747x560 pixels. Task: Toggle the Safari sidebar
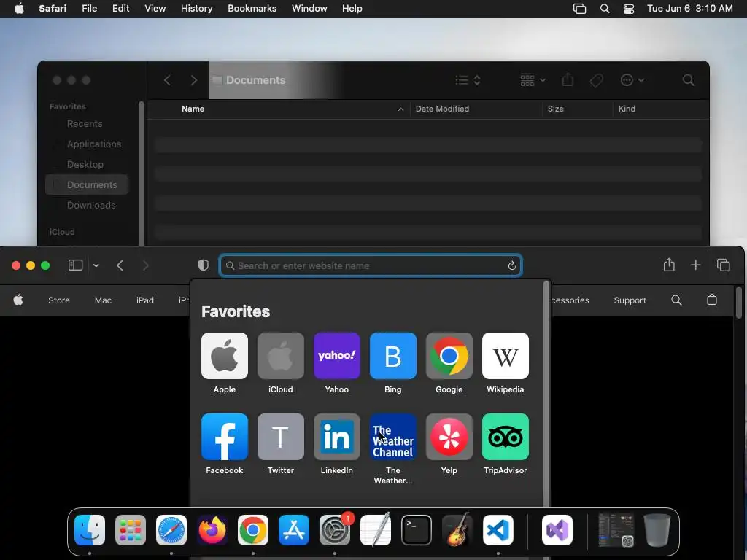(x=76, y=265)
